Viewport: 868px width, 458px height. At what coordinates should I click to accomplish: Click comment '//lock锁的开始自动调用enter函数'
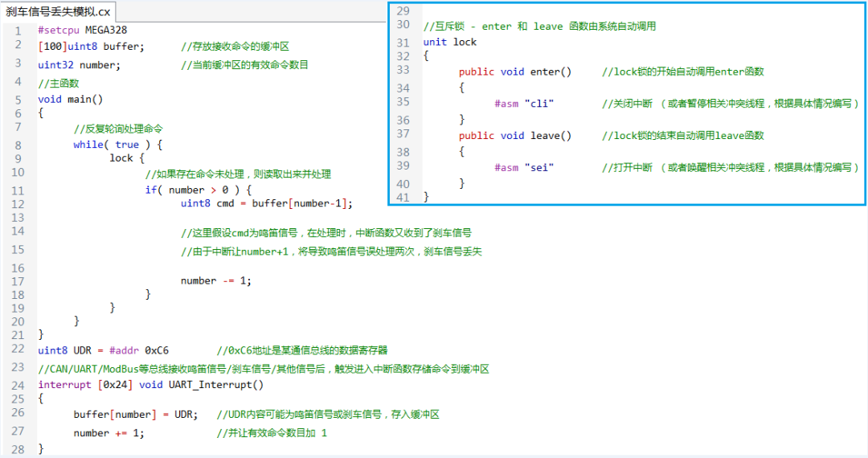point(683,72)
